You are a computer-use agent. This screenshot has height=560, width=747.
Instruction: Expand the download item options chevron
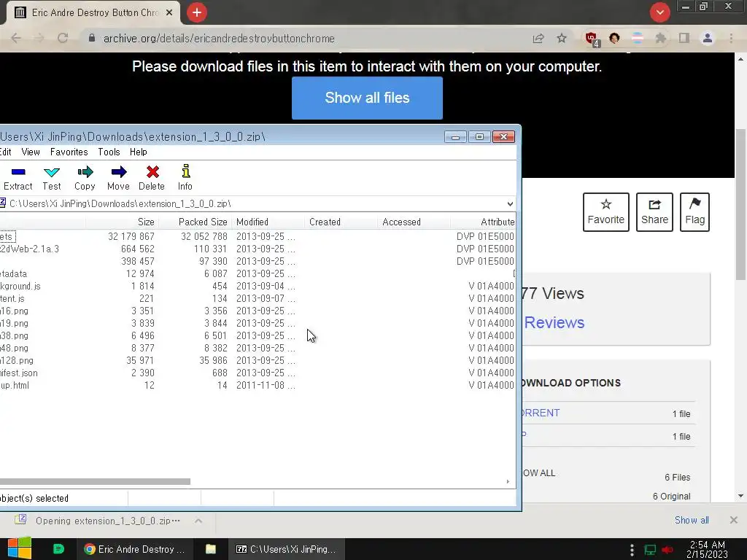click(198, 521)
